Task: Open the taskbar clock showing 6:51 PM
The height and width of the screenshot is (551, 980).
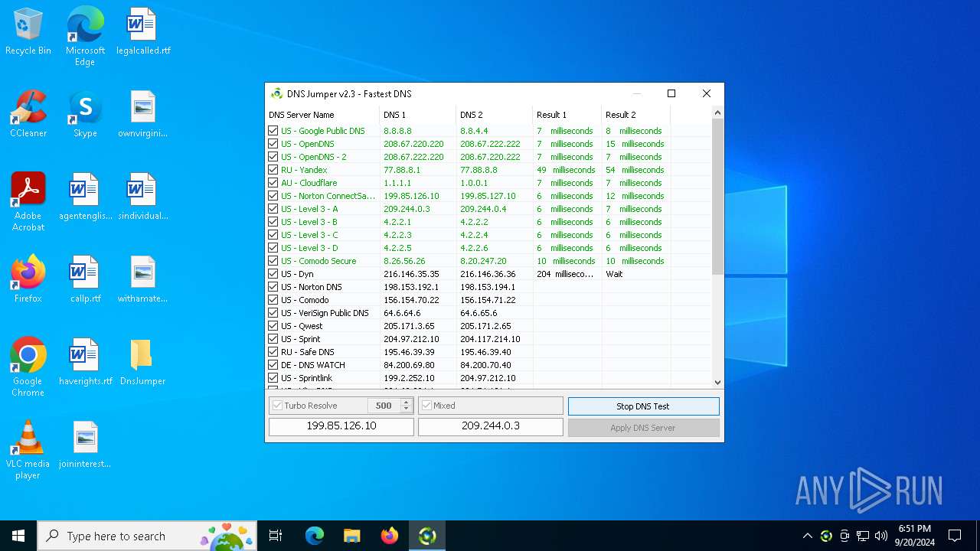Action: 914,536
